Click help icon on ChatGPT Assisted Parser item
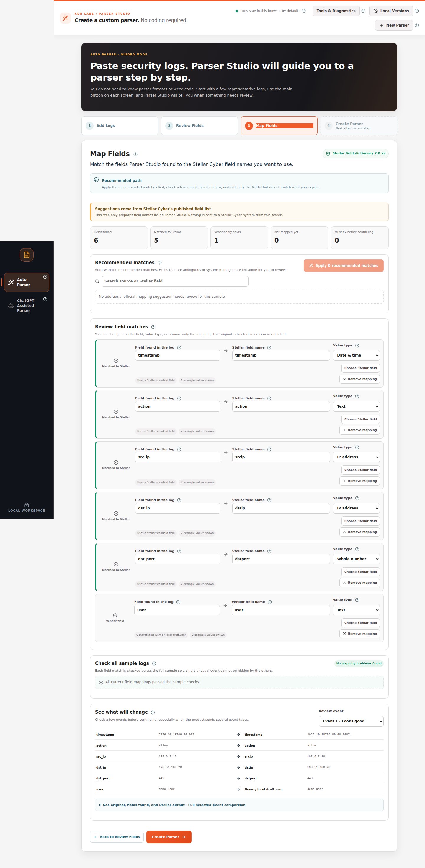 (x=45, y=299)
